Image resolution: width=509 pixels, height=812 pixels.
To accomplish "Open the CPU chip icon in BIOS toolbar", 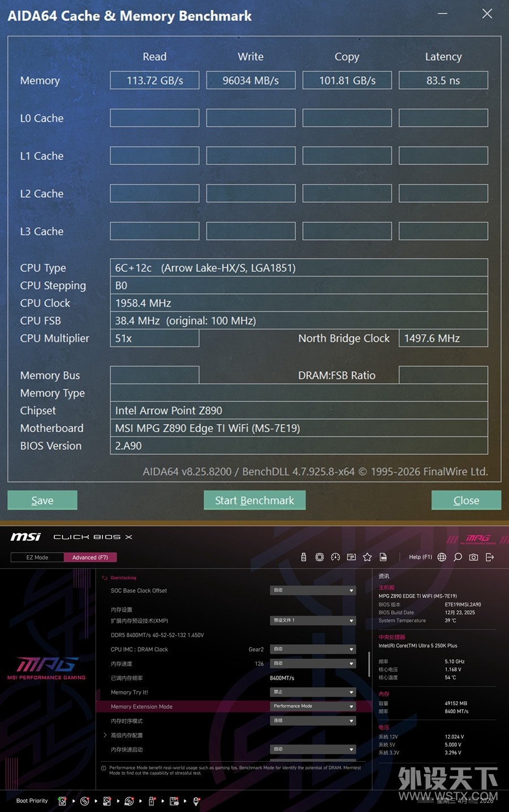I will point(320,557).
